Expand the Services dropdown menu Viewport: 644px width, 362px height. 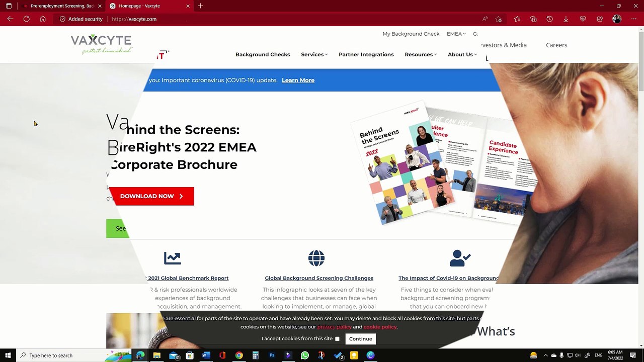click(314, 54)
